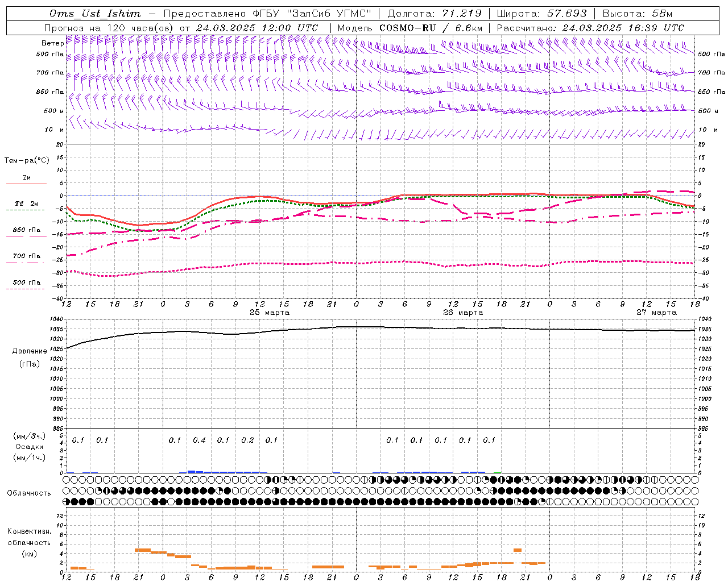Screen dimensions: 728x582
Task: Click the dotted pink 500 гПа legend line sample
Action: click(x=26, y=289)
